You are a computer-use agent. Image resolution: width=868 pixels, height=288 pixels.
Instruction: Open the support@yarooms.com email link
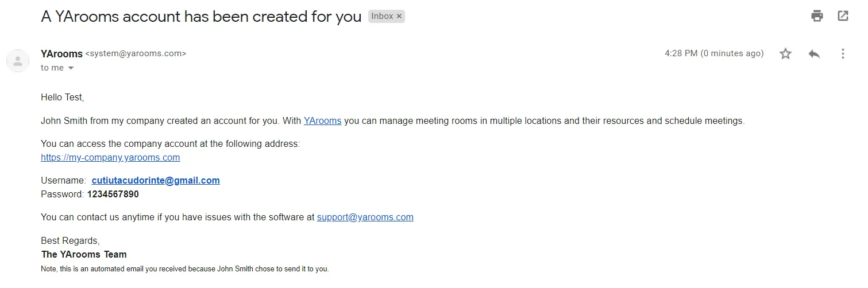coord(365,217)
